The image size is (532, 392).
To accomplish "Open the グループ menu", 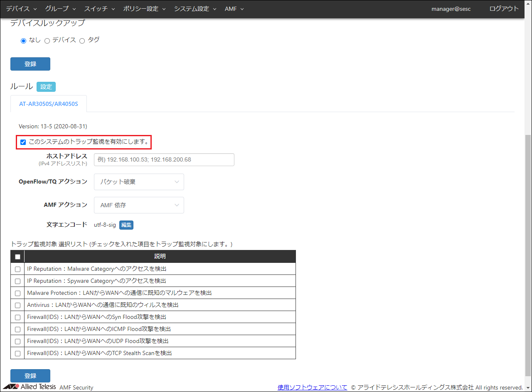I will click(x=60, y=9).
